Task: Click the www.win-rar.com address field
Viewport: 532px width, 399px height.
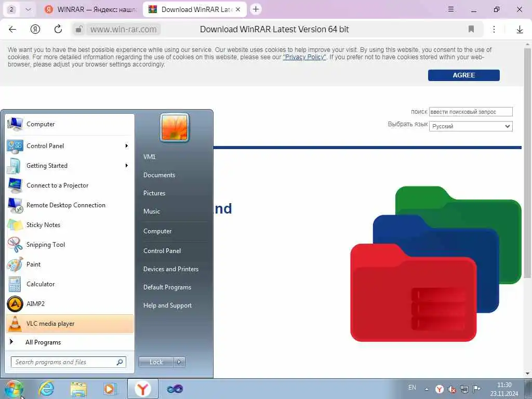Action: (124, 30)
